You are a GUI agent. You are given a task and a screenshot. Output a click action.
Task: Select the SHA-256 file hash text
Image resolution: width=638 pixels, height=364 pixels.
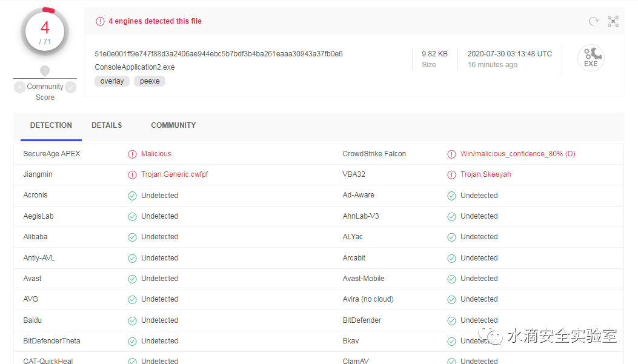click(x=219, y=54)
